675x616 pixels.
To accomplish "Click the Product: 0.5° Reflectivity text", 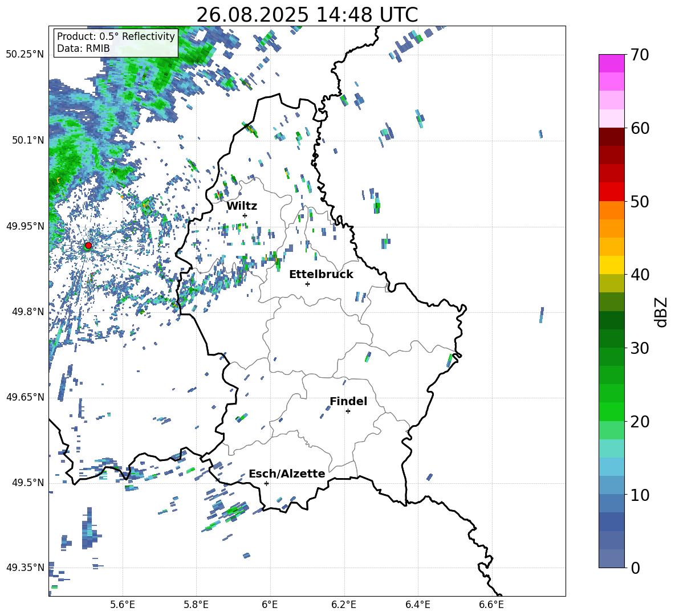I will point(116,36).
